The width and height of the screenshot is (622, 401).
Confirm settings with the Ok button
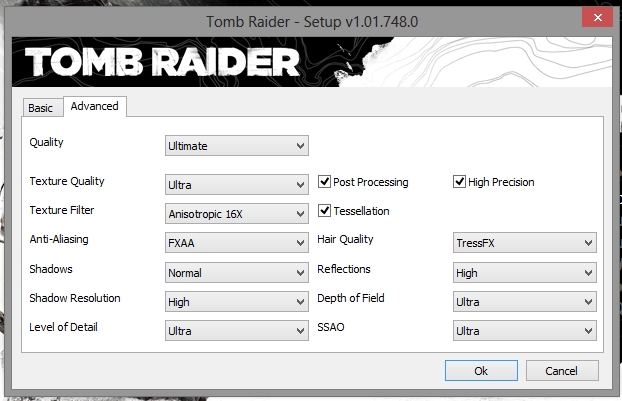tap(481, 370)
